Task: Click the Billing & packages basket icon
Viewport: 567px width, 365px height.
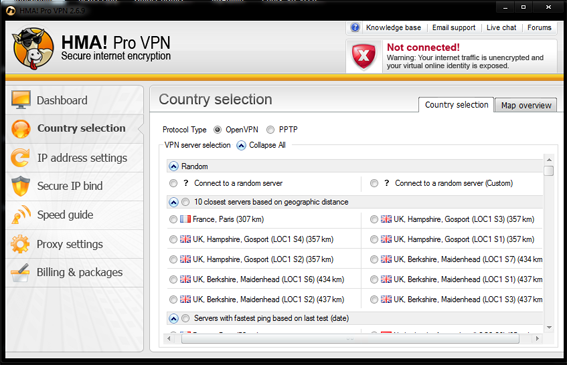Action: point(20,272)
